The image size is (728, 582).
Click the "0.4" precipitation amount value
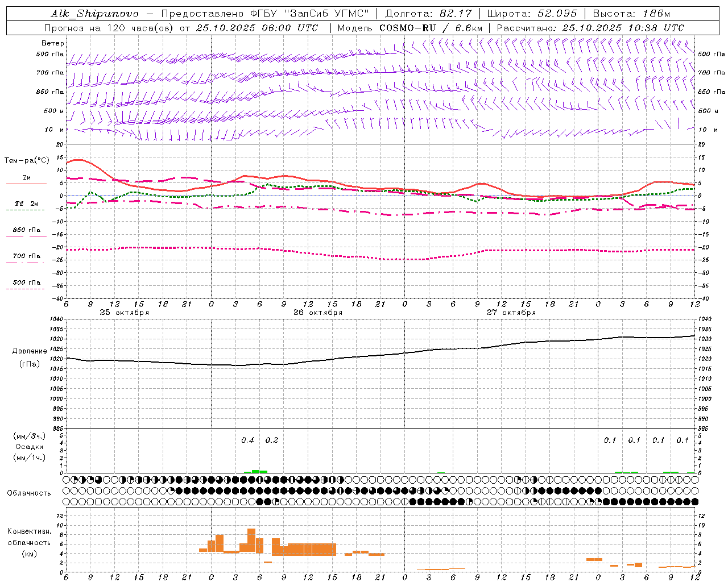tap(248, 440)
